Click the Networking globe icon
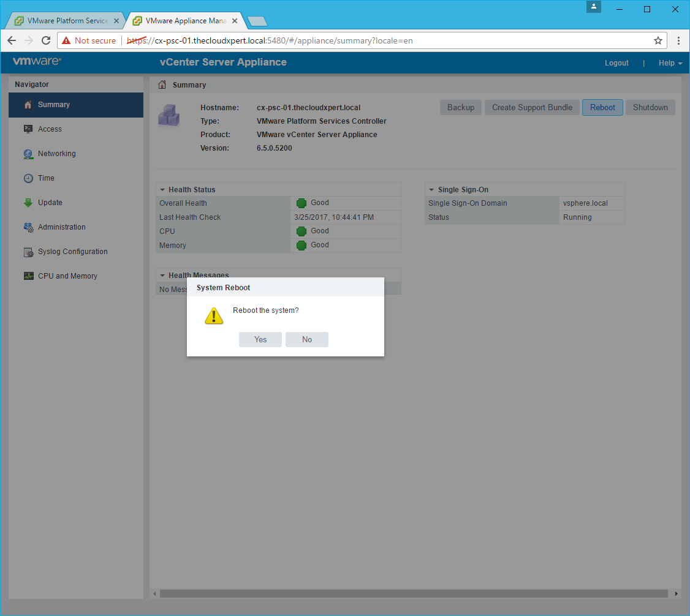Viewport: 690px width, 616px height. point(28,154)
